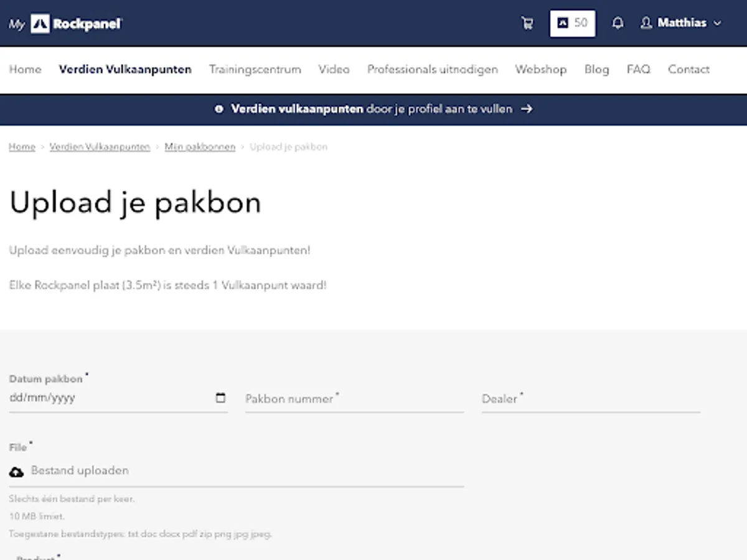Image resolution: width=747 pixels, height=560 pixels.
Task: Click the Datum pakbon date field
Action: pos(118,398)
